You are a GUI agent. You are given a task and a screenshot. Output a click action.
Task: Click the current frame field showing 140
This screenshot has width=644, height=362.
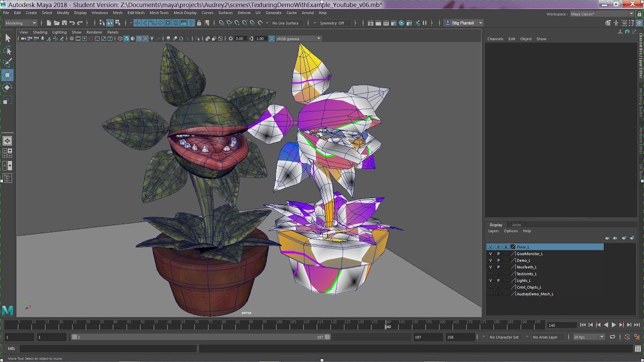pyautogui.click(x=561, y=325)
